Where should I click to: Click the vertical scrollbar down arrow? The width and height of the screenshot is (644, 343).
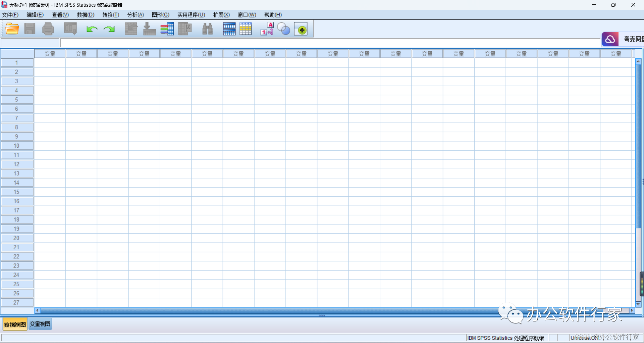tap(638, 304)
